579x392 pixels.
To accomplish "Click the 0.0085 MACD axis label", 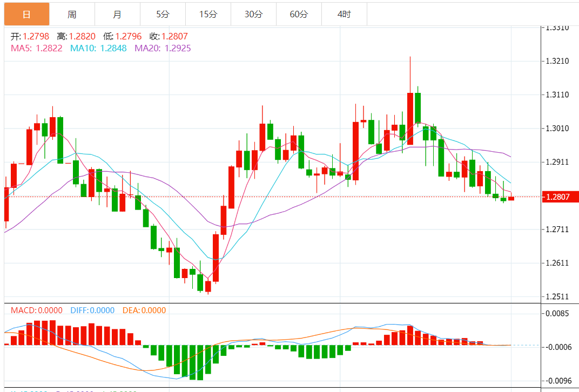I will [557, 314].
